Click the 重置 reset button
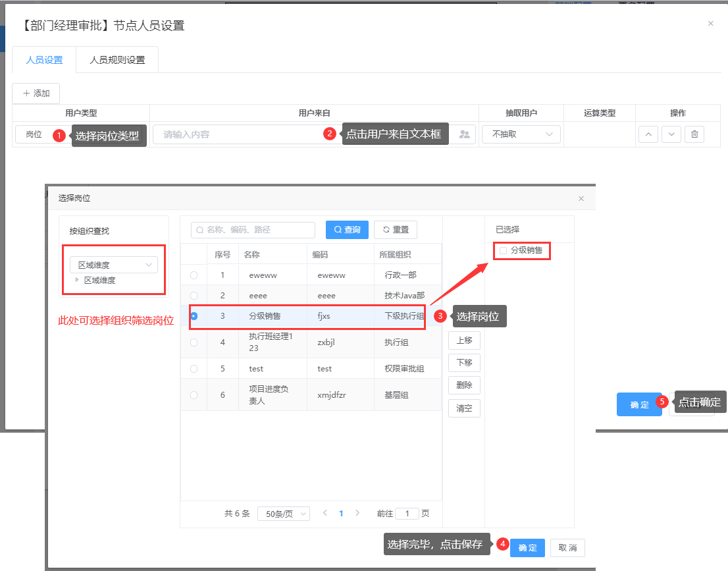728x571 pixels. click(x=396, y=230)
